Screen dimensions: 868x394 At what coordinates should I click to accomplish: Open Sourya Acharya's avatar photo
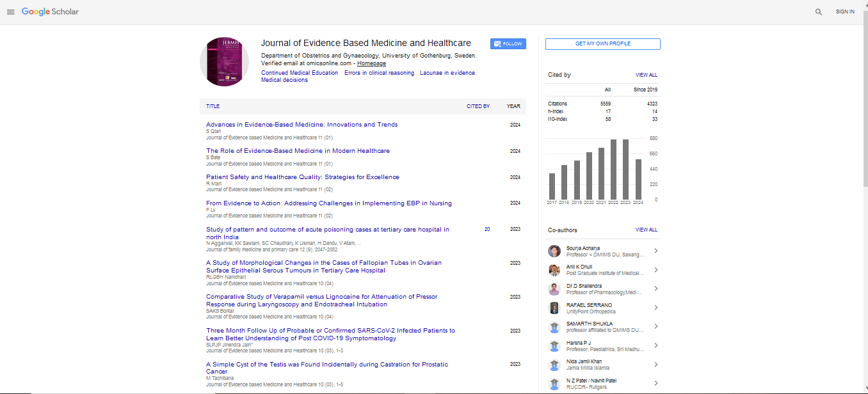point(554,251)
